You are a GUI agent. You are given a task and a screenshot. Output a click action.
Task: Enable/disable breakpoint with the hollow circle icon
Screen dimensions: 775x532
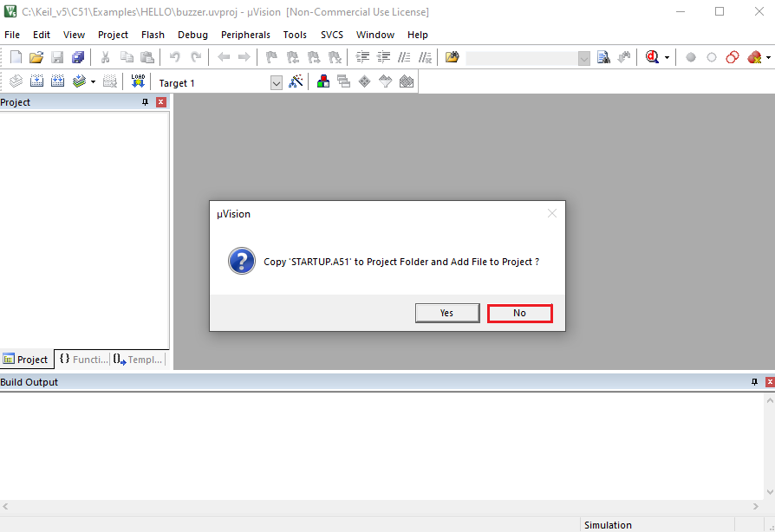[713, 57]
